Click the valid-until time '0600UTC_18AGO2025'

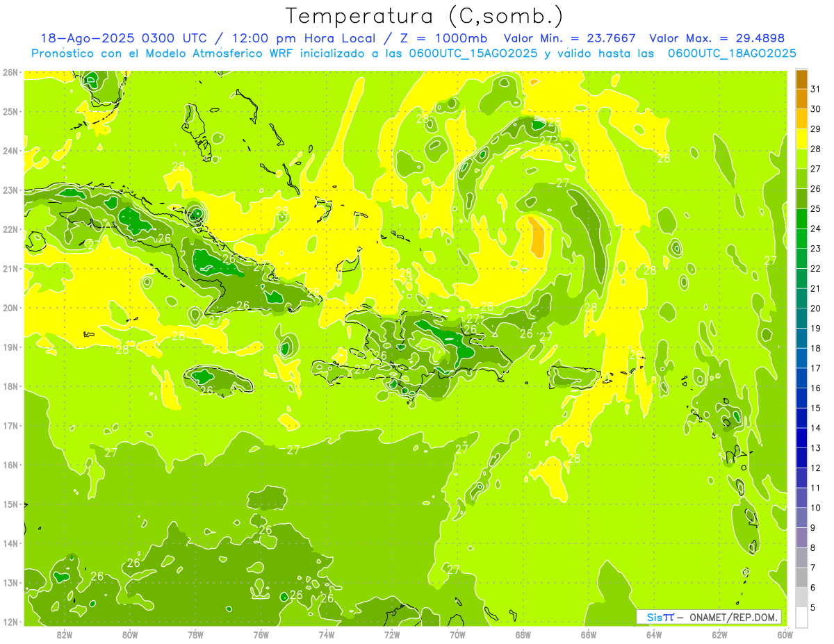click(732, 53)
